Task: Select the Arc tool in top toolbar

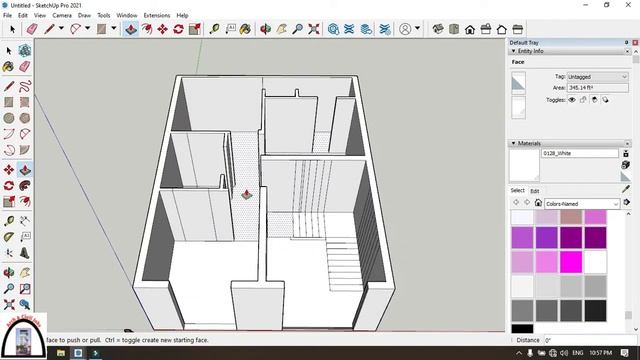Action: tap(76, 29)
